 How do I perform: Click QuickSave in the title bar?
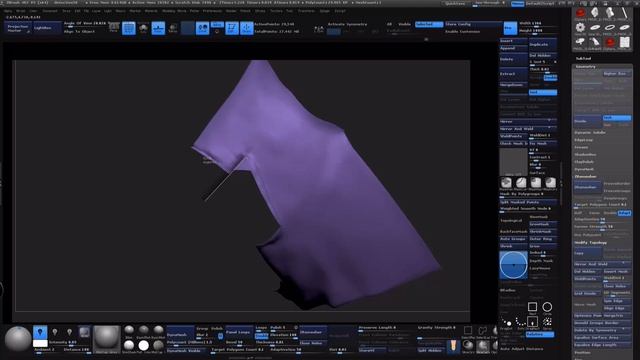coord(455,4)
